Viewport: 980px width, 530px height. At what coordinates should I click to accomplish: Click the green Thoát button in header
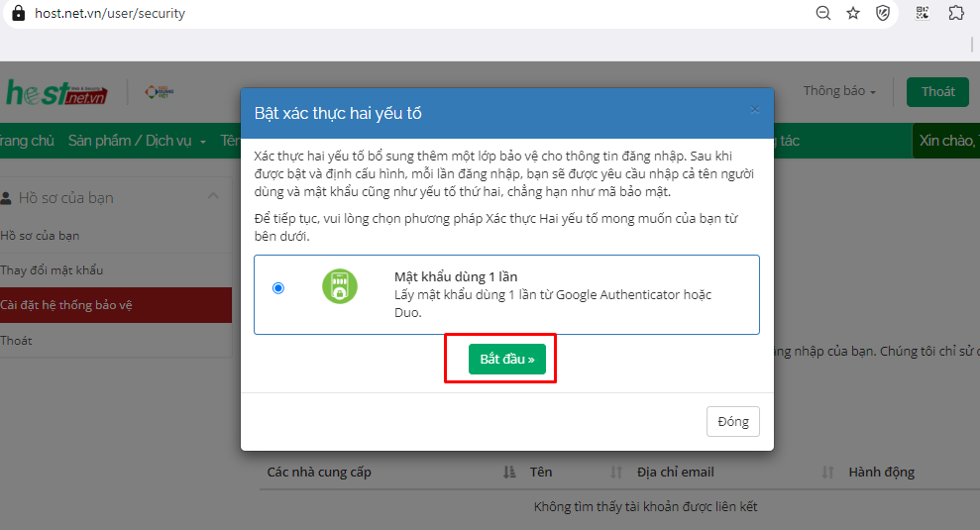coord(937,91)
